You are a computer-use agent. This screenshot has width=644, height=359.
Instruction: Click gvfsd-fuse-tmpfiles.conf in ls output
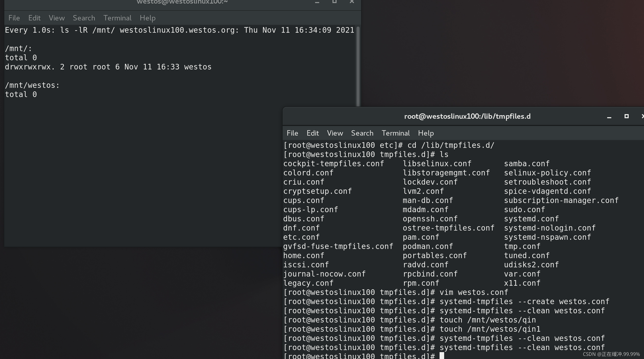click(338, 246)
